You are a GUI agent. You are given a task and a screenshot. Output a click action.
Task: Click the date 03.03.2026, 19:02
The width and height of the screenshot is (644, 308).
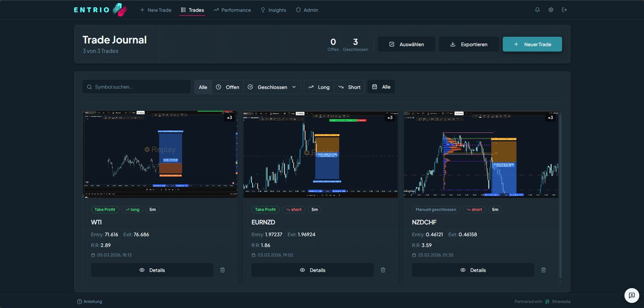[275, 255]
